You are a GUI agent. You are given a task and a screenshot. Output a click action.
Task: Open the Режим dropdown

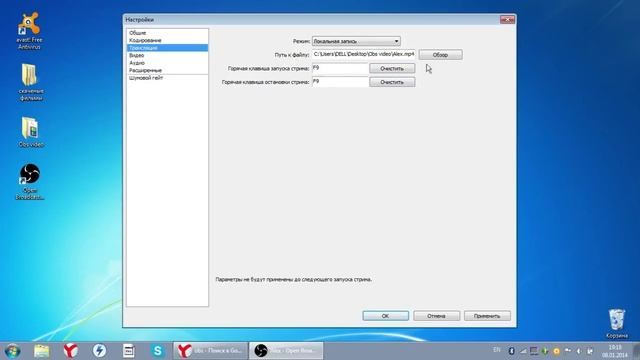[356, 41]
